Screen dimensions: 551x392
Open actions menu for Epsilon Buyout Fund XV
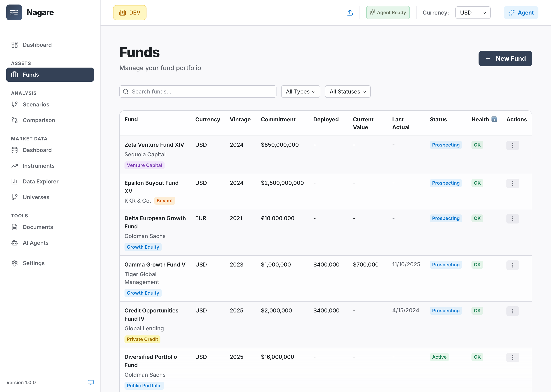512,183
